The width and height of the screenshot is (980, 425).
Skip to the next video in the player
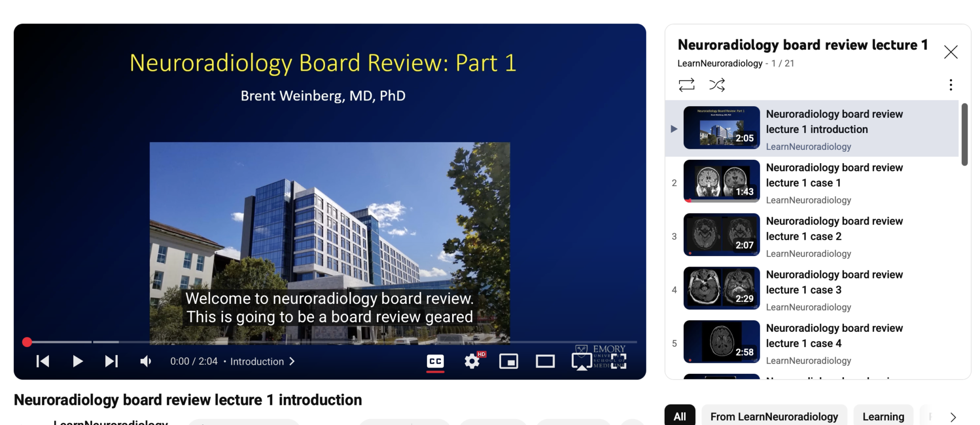(111, 361)
